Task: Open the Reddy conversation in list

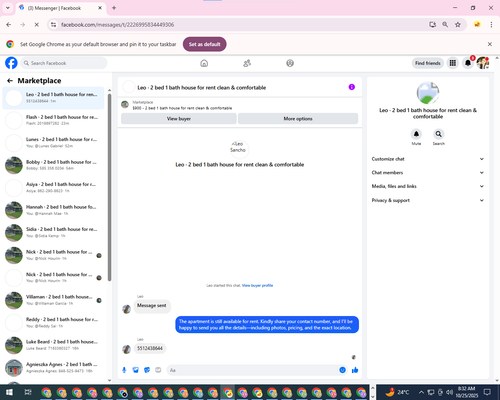Action: pos(53,322)
